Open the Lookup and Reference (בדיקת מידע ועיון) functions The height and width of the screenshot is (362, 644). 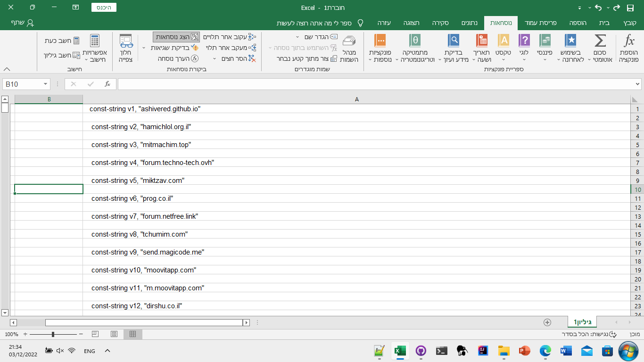(454, 48)
